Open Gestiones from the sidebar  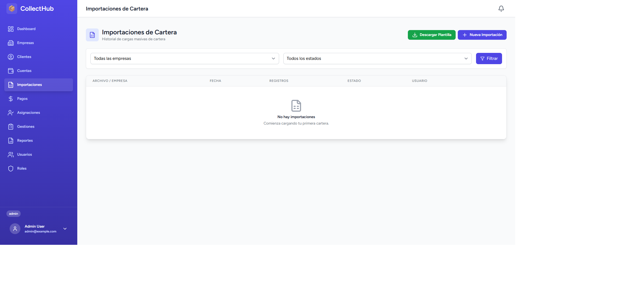(x=25, y=126)
